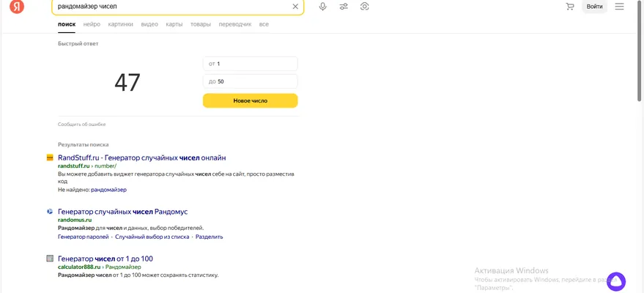
Task: Switch to the переводчик tab
Action: 235,24
